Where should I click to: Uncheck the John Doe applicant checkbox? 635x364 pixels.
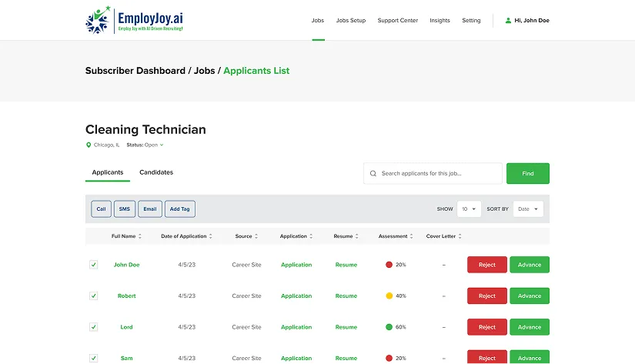pos(94,265)
